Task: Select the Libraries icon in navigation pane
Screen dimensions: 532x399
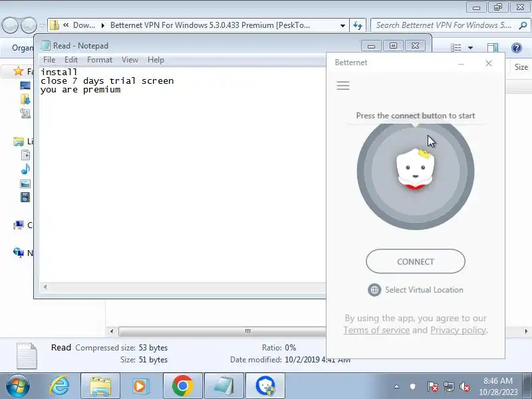Action: coord(19,141)
